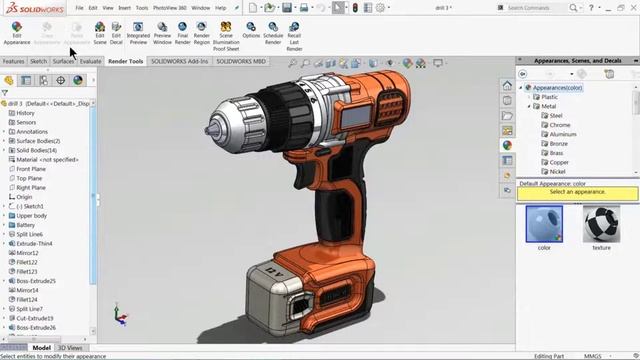Select the Render Region tool
This screenshot has width=640, height=360.
tap(202, 33)
